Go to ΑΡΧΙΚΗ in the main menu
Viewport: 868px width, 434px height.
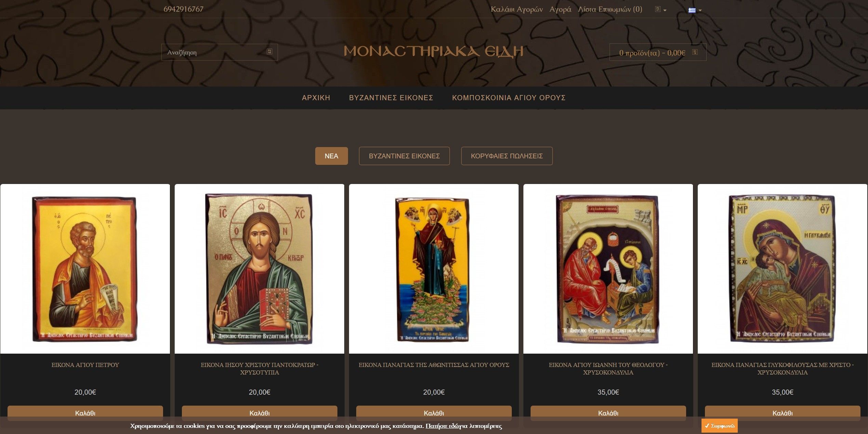(316, 98)
